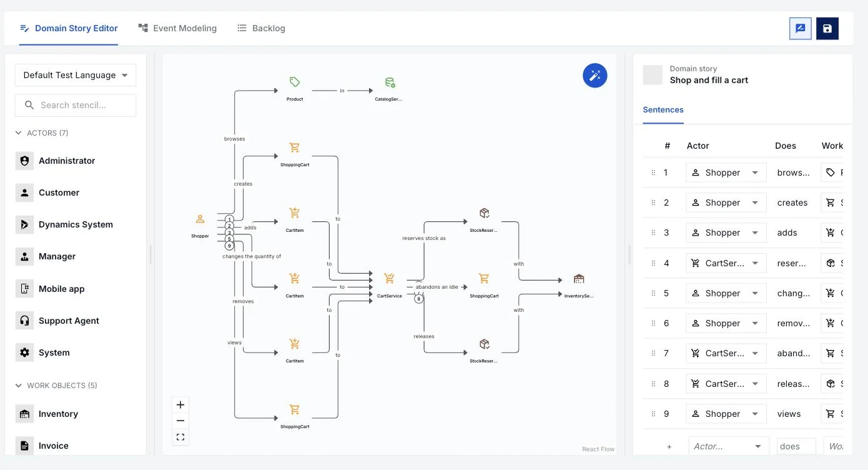This screenshot has width=868, height=470.
Task: Fit the diagram to view
Action: (x=180, y=437)
